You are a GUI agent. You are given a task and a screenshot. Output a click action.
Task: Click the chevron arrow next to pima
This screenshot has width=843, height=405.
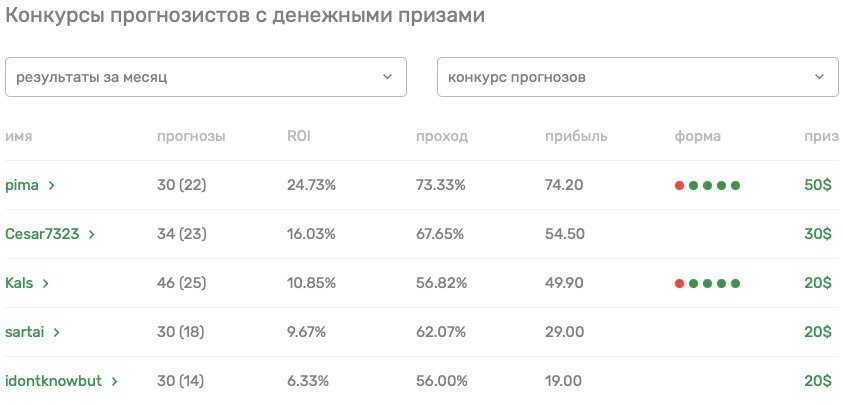coord(52,186)
